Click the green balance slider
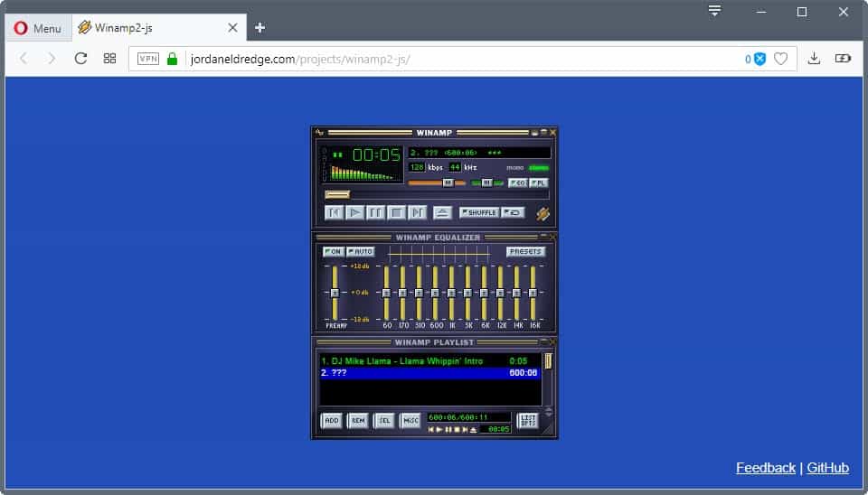The height and width of the screenshot is (495, 868). [486, 182]
